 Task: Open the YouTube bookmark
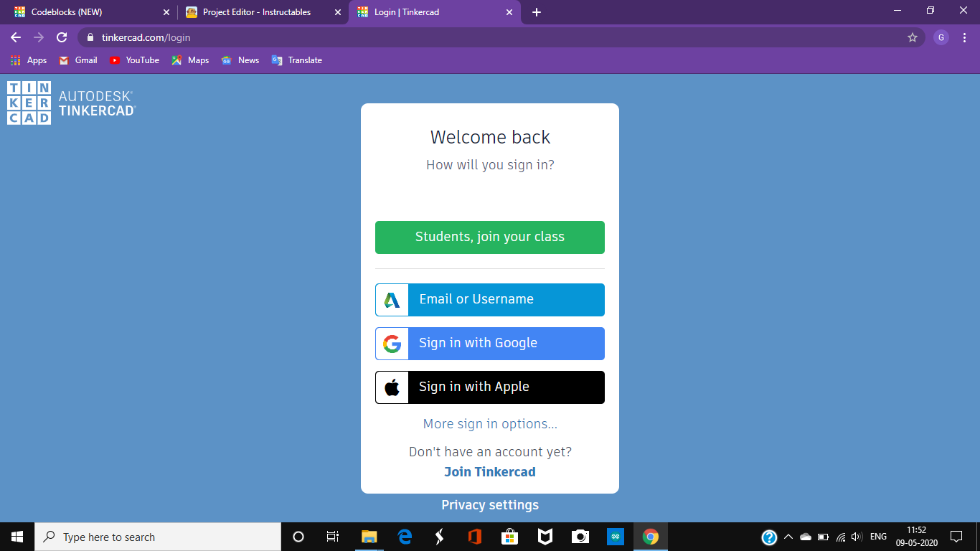point(134,60)
